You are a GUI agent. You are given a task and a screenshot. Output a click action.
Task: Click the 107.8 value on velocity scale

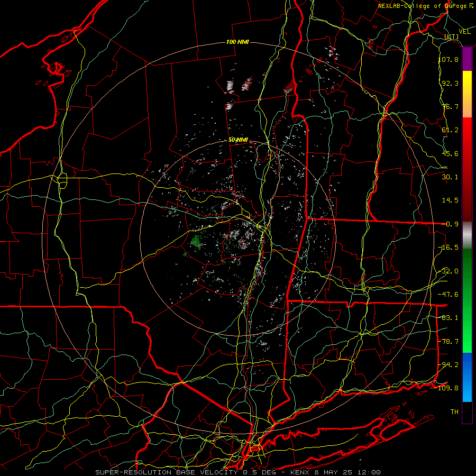click(x=448, y=59)
